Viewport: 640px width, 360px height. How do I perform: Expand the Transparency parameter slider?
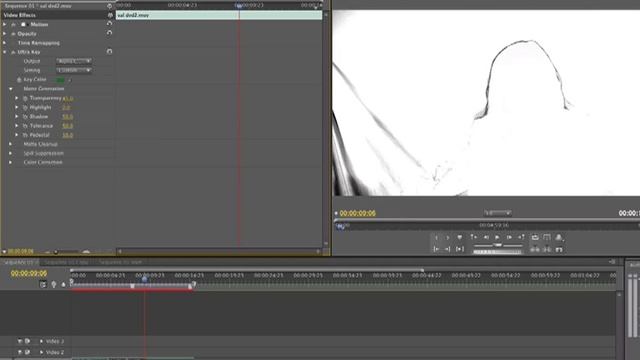[17, 98]
